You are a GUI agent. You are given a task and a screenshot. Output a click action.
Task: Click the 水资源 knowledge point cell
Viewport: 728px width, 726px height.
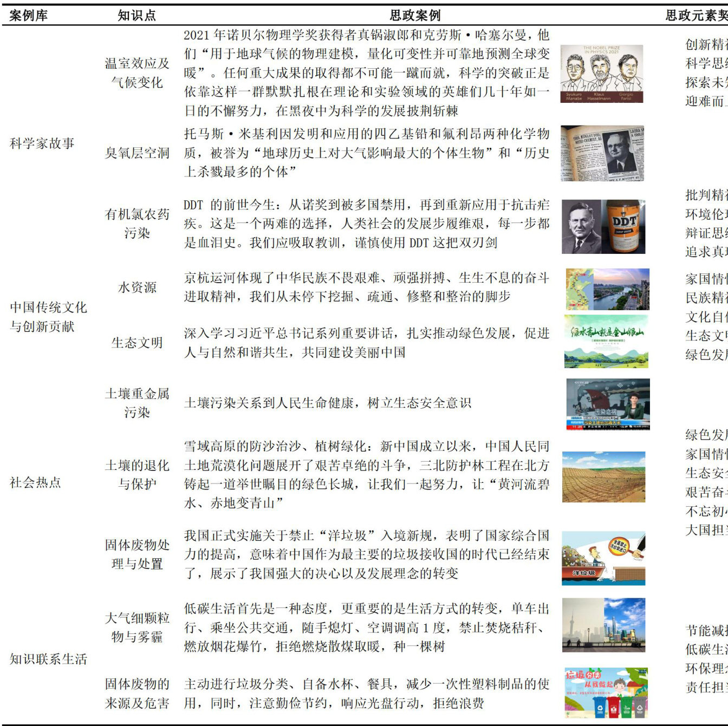(x=137, y=287)
